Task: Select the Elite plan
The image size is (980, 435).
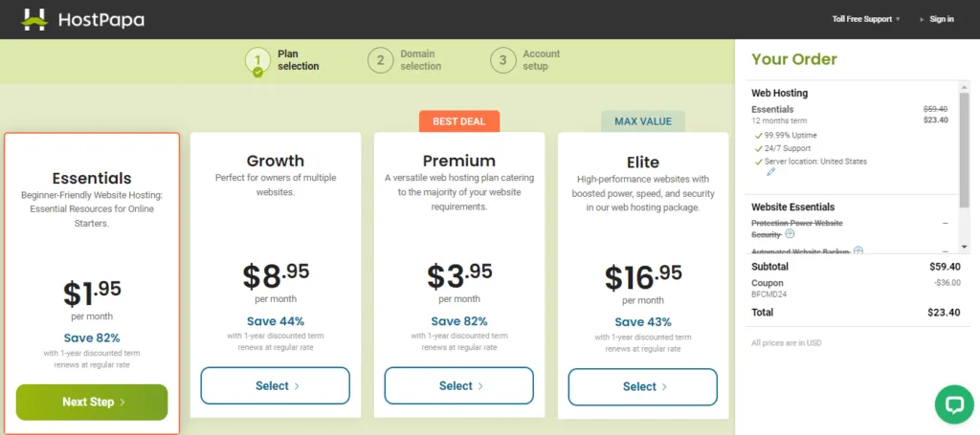Action: pyautogui.click(x=642, y=386)
